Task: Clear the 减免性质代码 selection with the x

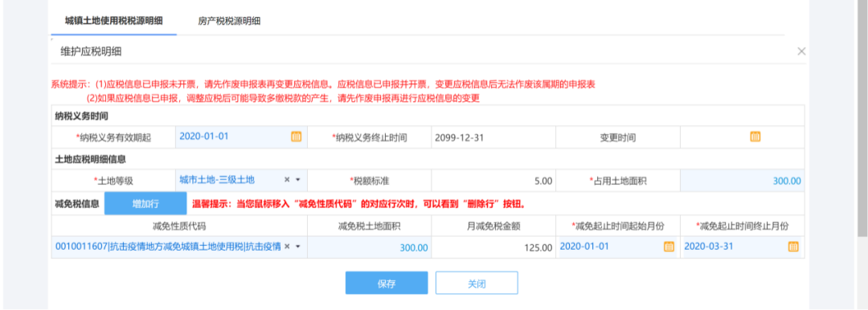Action: (x=287, y=247)
